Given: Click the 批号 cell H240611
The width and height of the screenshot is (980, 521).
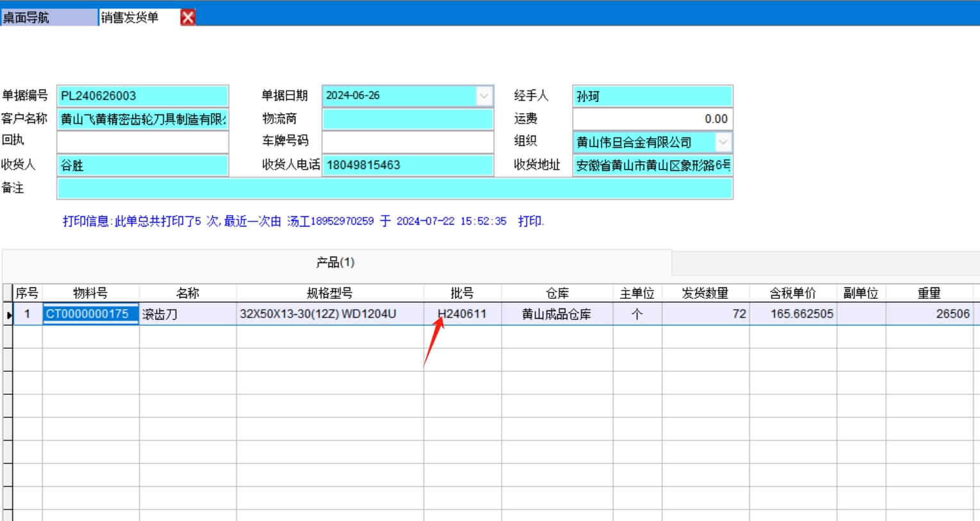Looking at the screenshot, I should (x=462, y=314).
